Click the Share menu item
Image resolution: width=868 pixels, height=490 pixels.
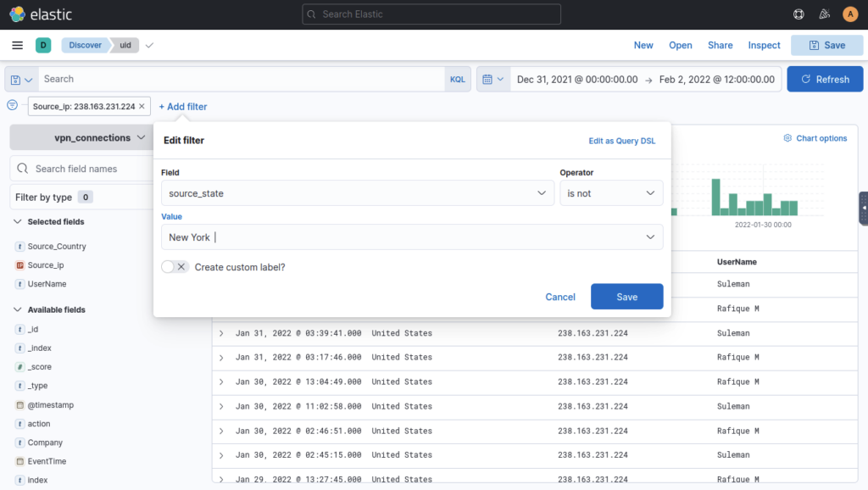[x=721, y=46]
